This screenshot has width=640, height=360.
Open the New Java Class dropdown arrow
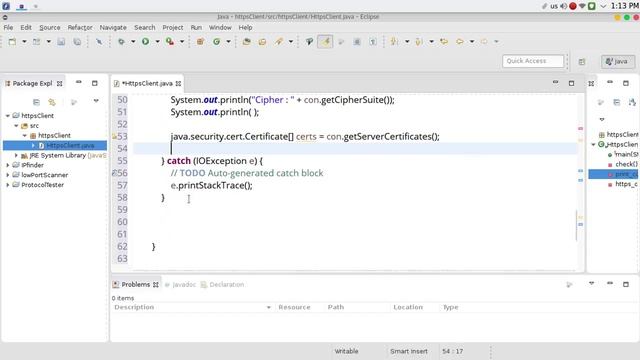(x=229, y=42)
